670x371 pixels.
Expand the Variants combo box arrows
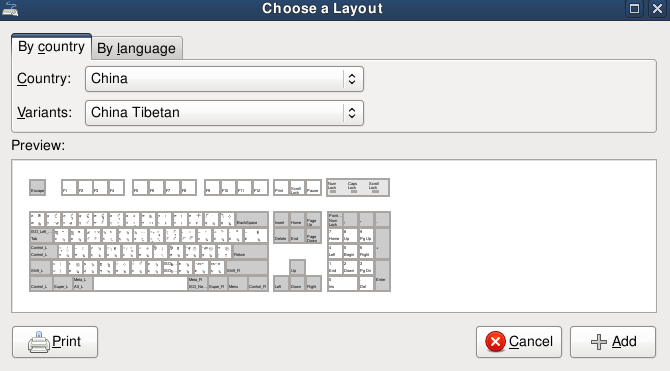pos(352,113)
